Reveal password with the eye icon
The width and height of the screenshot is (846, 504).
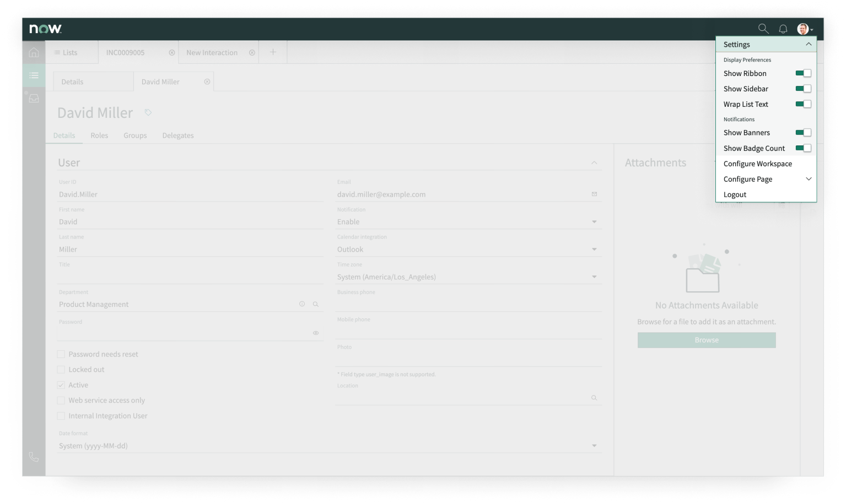coord(316,333)
